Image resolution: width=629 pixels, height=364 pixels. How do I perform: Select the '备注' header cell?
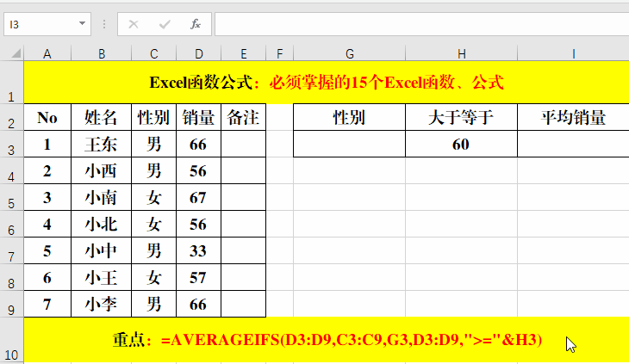pos(244,117)
